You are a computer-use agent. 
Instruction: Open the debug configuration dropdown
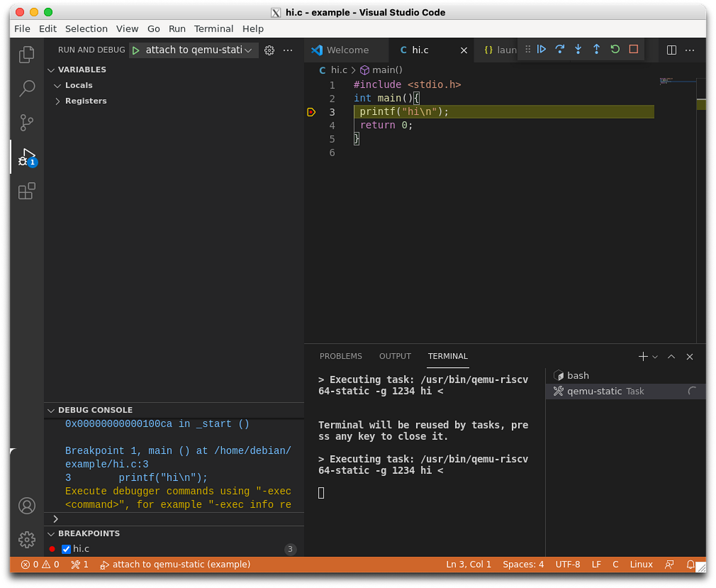[x=249, y=50]
